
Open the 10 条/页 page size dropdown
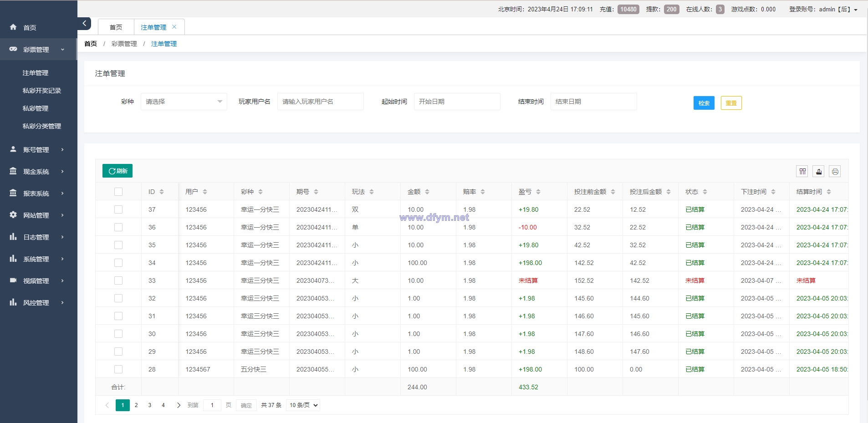coord(303,405)
